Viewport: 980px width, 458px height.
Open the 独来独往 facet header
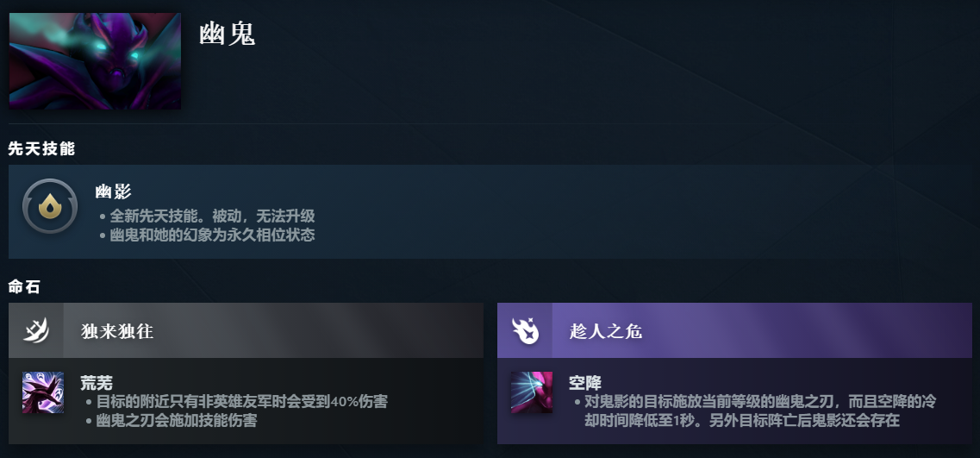tap(247, 330)
